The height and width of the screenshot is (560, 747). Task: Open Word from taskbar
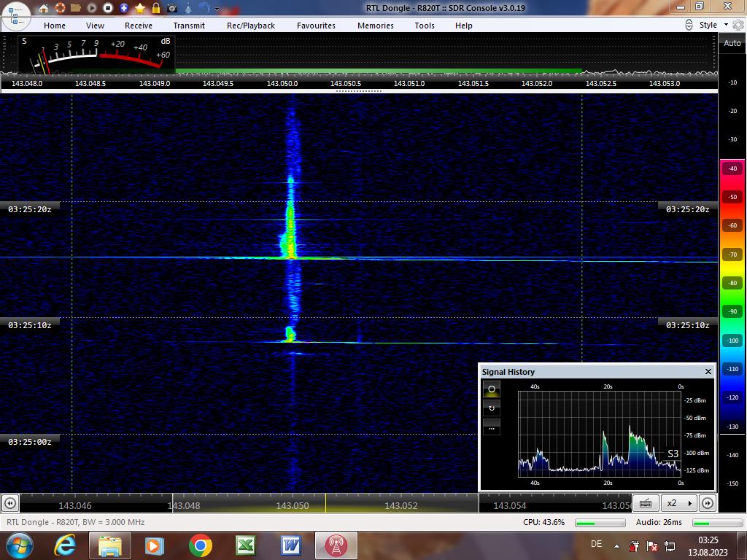[290, 545]
